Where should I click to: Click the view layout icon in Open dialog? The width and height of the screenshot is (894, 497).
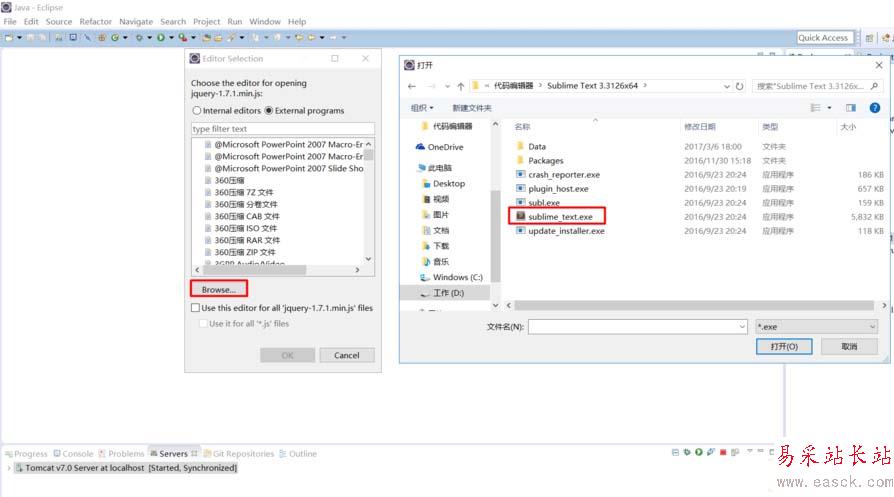point(816,108)
